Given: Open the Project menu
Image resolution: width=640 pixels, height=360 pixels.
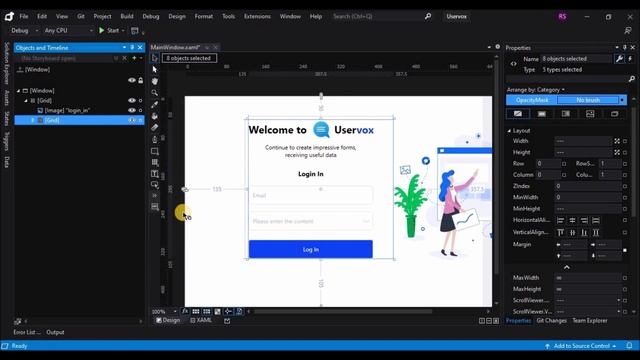Looking at the screenshot, I should 102,16.
